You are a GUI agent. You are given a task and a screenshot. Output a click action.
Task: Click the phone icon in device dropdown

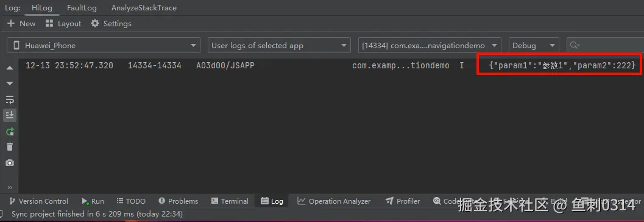[16, 45]
